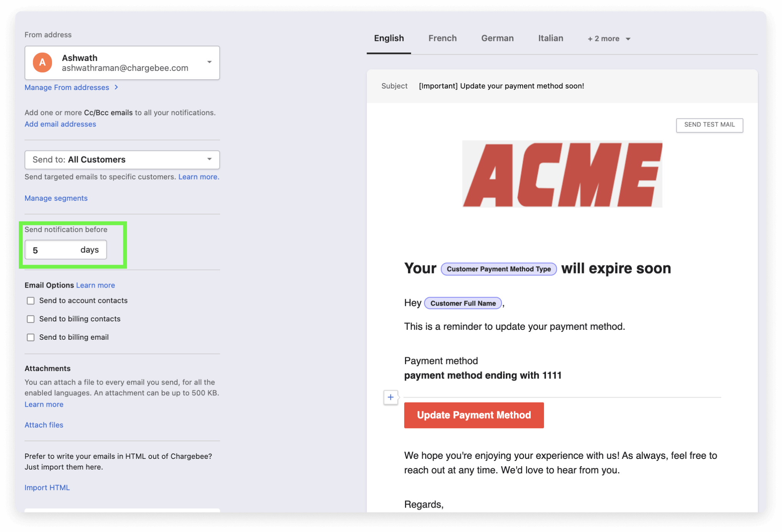The image size is (782, 532).
Task: Open the Import HTML link
Action: (47, 488)
